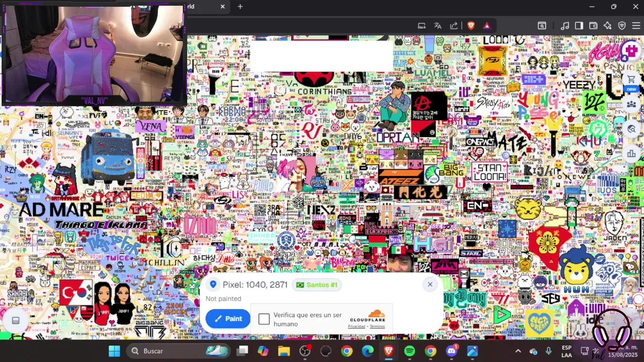Open Leo AI sparkle icon
The height and width of the screenshot is (362, 644).
pos(607,26)
